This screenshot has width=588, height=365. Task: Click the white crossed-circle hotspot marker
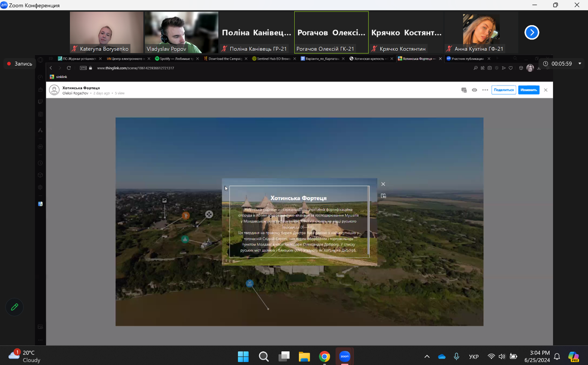tap(209, 214)
